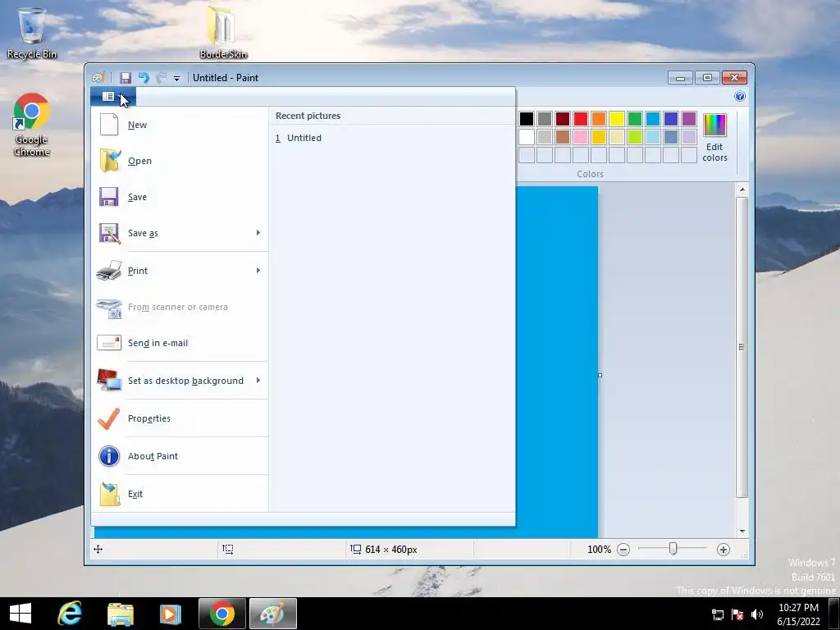840x630 pixels.
Task: Open recent picture Untitled
Action: [x=391, y=138]
